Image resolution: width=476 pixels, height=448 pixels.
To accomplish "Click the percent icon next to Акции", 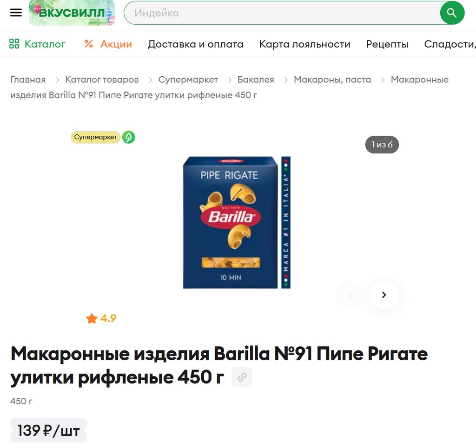I will click(x=88, y=44).
